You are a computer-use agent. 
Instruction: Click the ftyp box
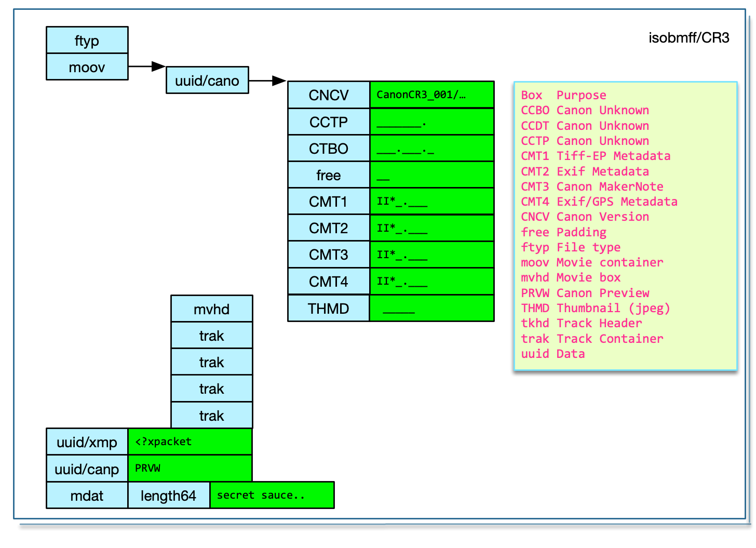[87, 41]
